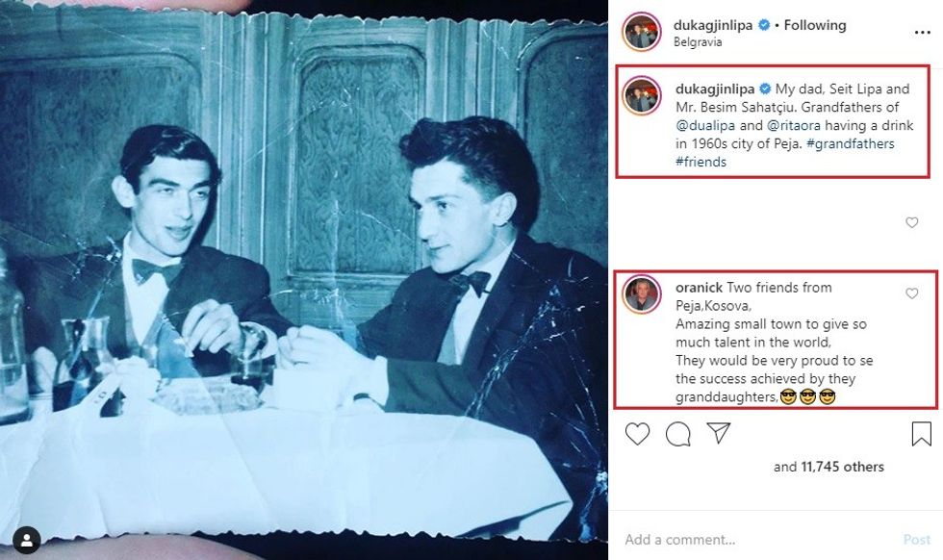
Task: Like the post with heart icon
Action: pos(637,434)
